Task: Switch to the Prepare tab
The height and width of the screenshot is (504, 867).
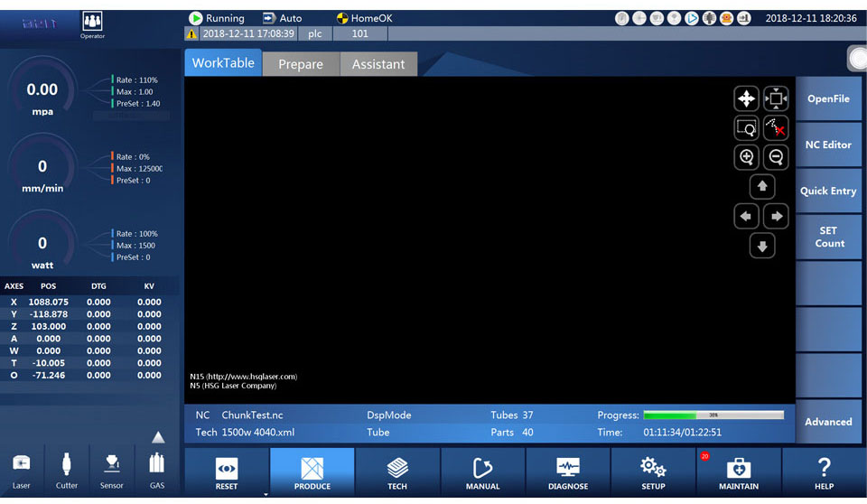Action: tap(301, 64)
